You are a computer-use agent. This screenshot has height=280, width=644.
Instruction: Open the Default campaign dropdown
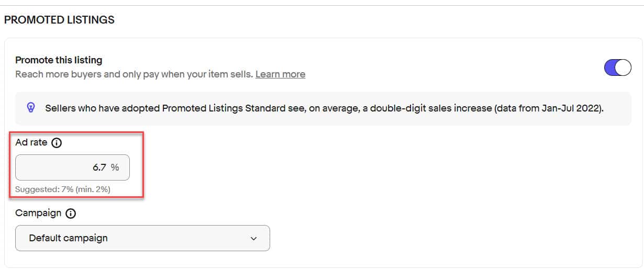point(142,238)
